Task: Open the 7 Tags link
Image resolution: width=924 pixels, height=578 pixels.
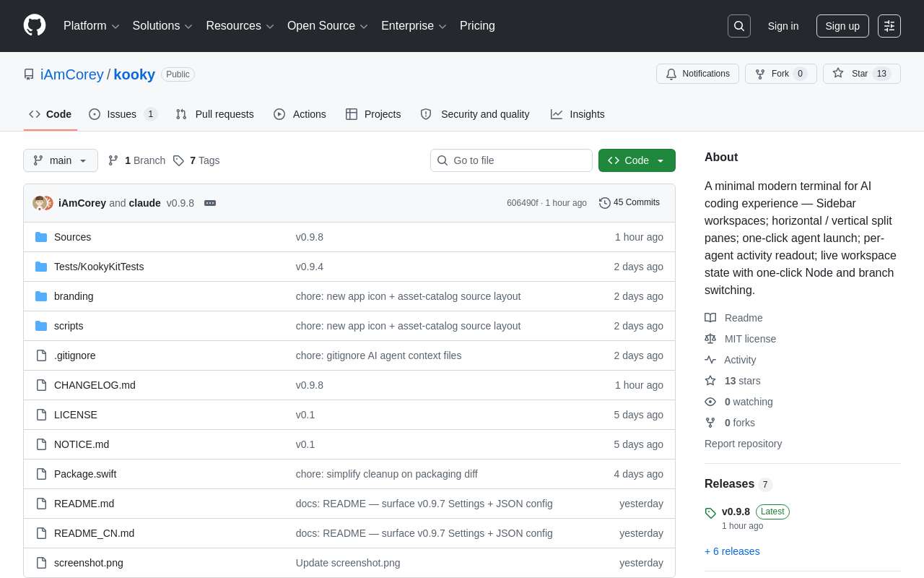Action: [196, 160]
